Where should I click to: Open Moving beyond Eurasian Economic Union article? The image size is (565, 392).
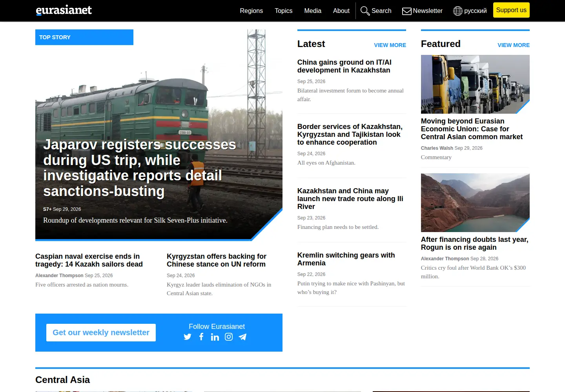[472, 129]
